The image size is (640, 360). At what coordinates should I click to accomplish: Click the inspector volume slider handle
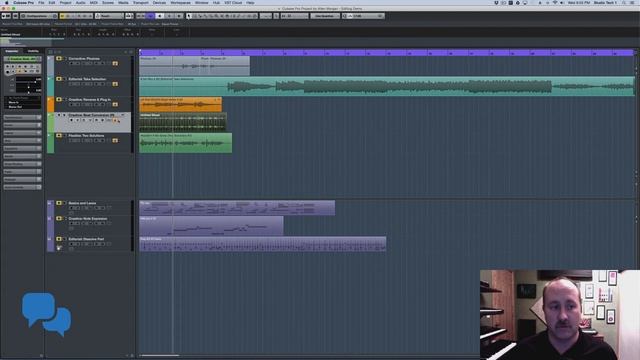(x=35, y=82)
